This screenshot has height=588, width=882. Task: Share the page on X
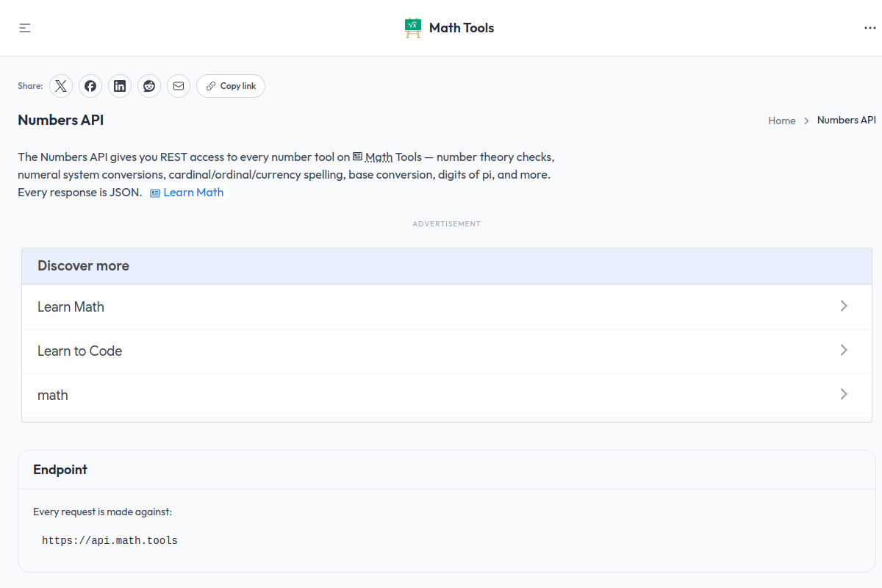point(61,86)
